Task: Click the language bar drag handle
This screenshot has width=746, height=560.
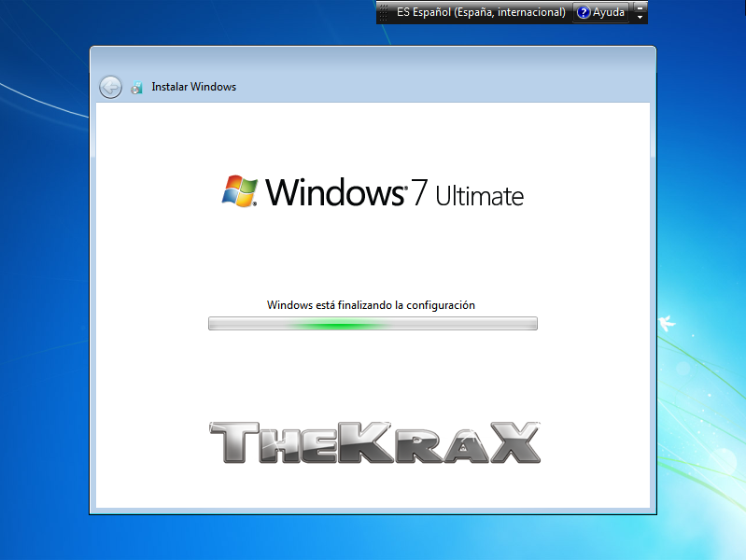Action: tap(384, 13)
